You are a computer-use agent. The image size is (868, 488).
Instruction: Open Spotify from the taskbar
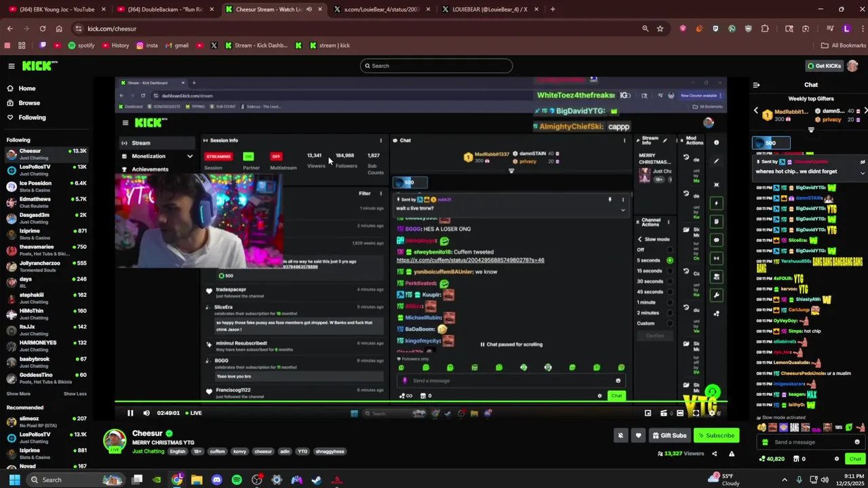(x=237, y=480)
